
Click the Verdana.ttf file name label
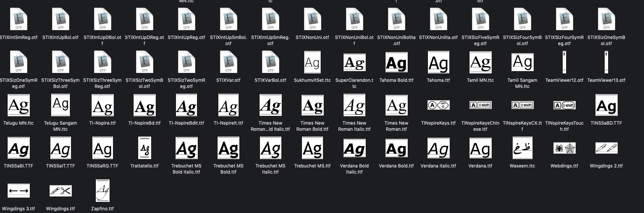pyautogui.click(x=480, y=166)
